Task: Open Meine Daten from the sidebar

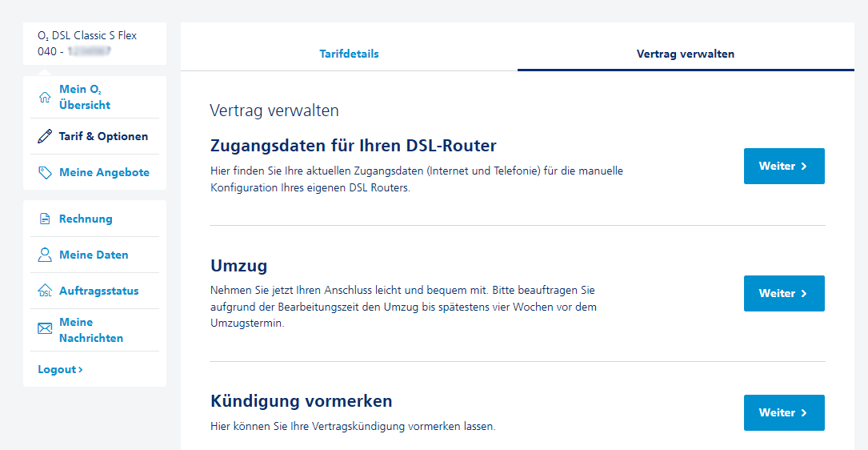Action: pyautogui.click(x=94, y=255)
